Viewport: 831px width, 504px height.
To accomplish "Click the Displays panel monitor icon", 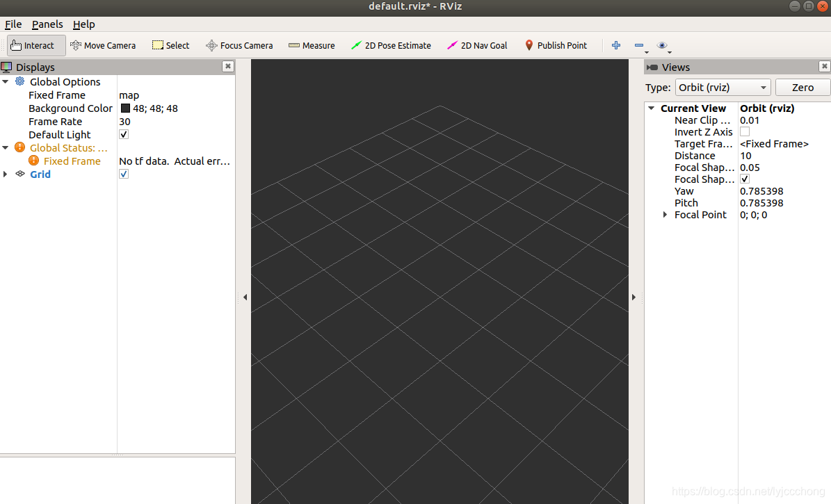I will [6, 67].
